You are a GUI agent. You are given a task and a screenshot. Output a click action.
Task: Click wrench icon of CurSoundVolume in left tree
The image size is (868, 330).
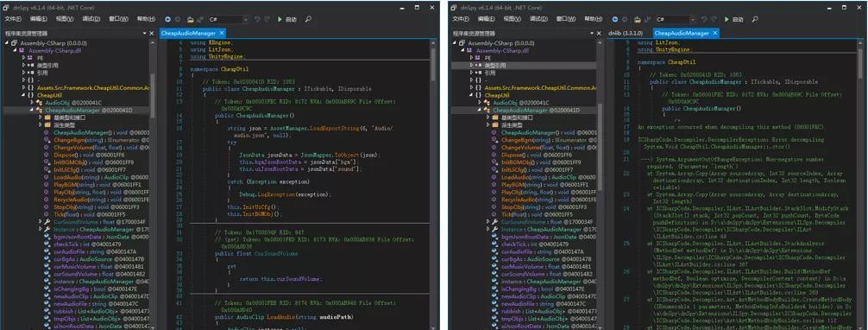tap(47, 221)
